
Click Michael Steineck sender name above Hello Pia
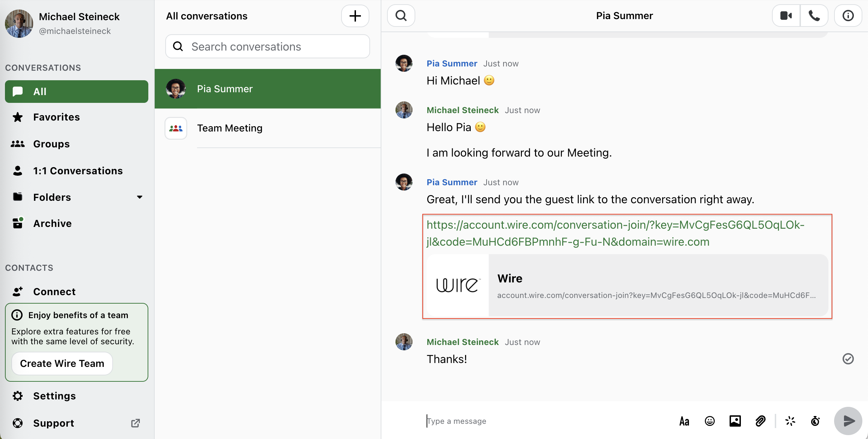tap(463, 110)
